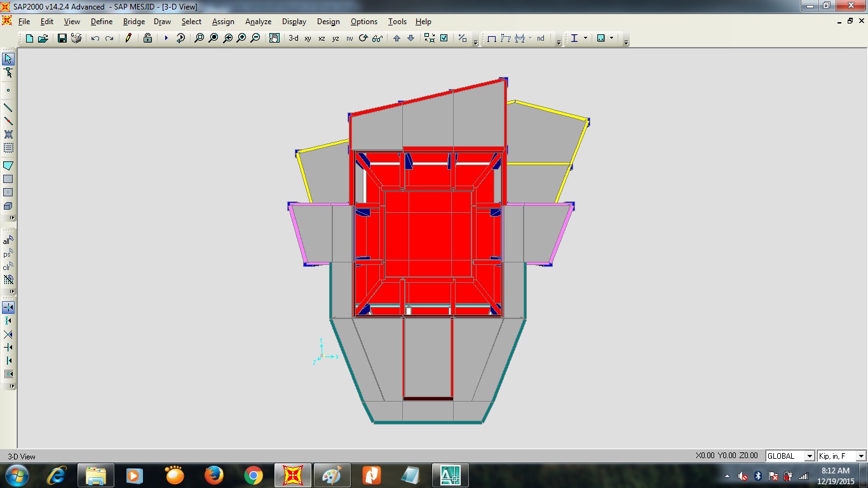Open the File menu
Viewport: 868px width, 488px height.
click(24, 22)
